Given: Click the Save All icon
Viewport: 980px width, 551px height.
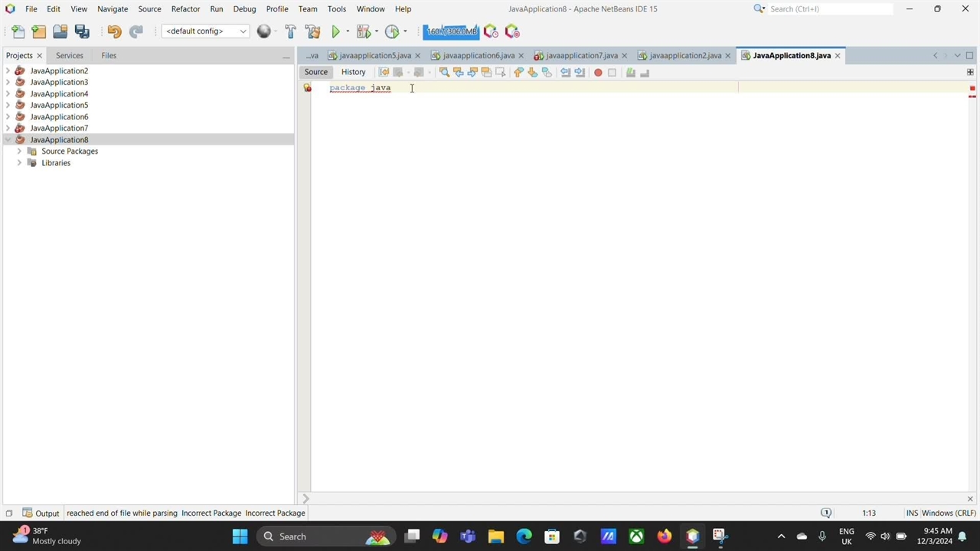Looking at the screenshot, I should [82, 31].
